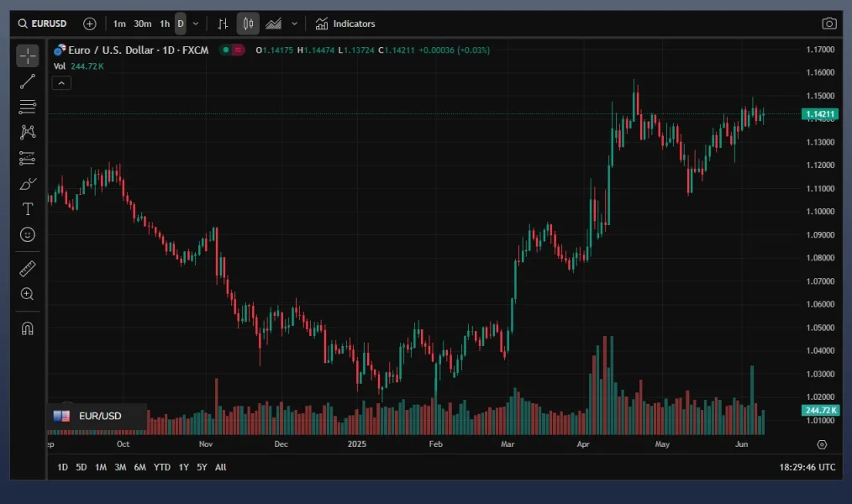Click the zoom in magnifier tool
The width and height of the screenshot is (852, 504).
point(28,294)
